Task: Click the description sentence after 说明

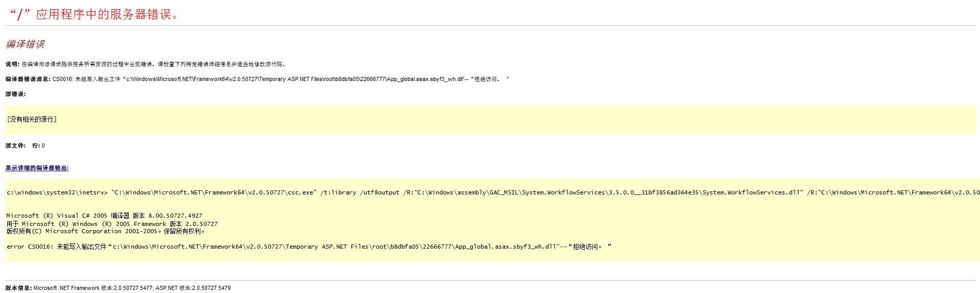Action: click(x=153, y=64)
